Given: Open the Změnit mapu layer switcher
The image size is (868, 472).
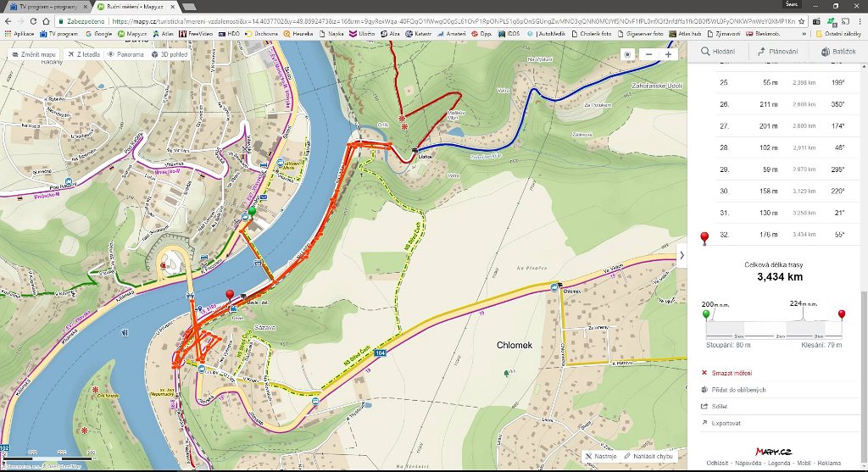Looking at the screenshot, I should click(x=33, y=55).
